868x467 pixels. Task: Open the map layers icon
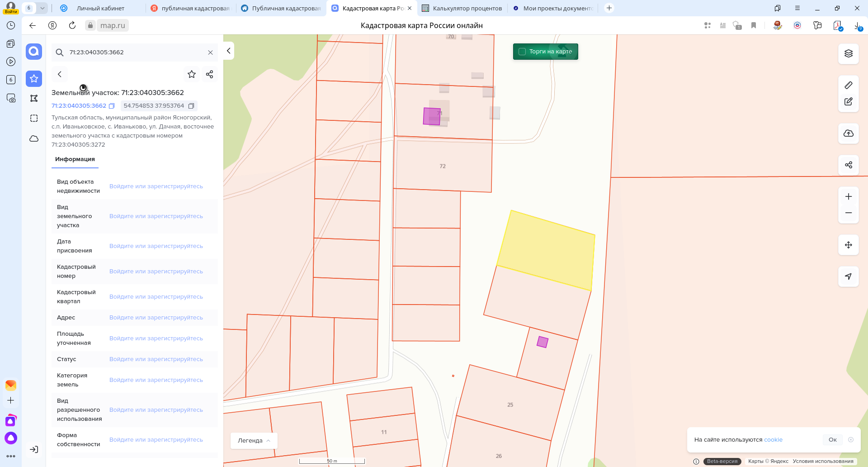848,53
